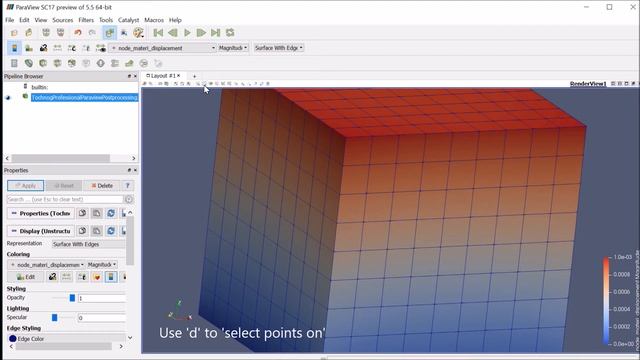640x360 pixels.
Task: Click the Connect to server icon
Action: [46, 33]
